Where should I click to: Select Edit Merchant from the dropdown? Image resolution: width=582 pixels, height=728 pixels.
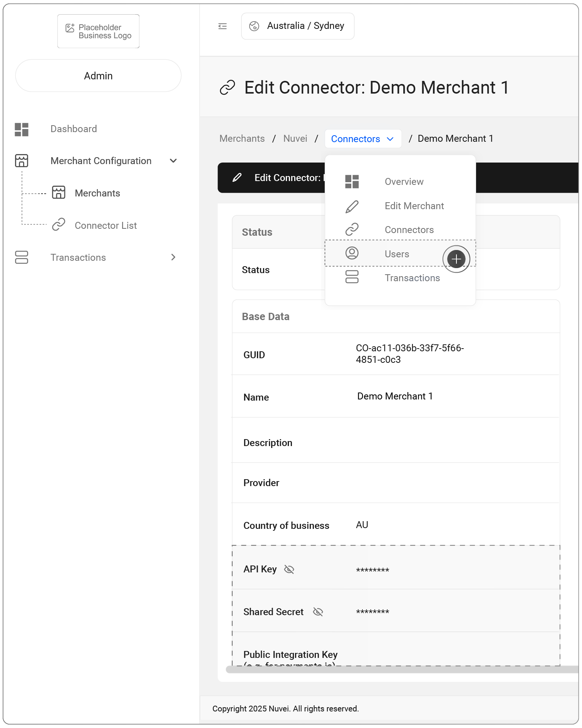coord(414,206)
